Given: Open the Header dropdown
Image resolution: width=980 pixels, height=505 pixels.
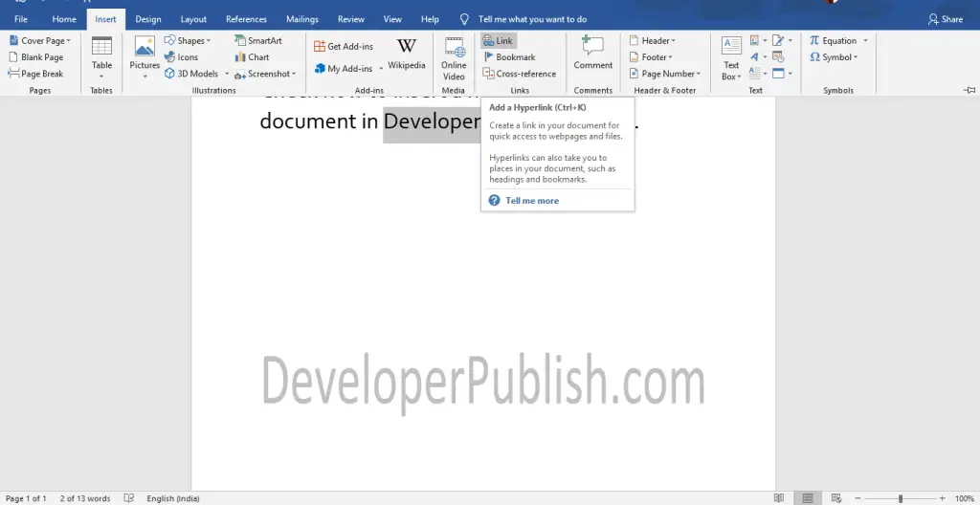Looking at the screenshot, I should 653,40.
